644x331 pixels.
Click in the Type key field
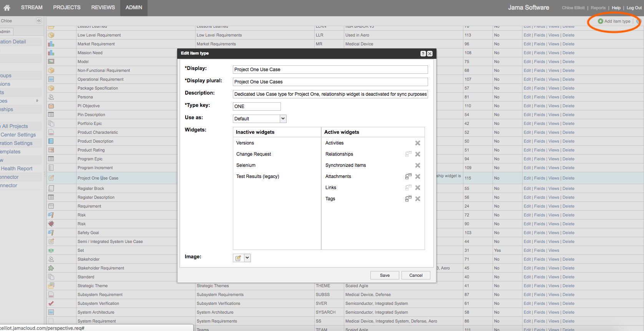(x=257, y=106)
